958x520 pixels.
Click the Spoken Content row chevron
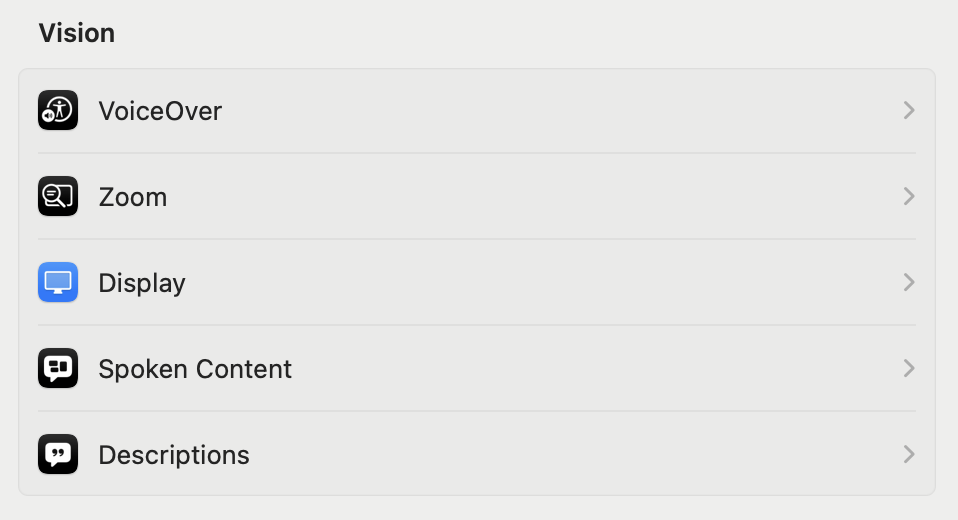point(908,368)
